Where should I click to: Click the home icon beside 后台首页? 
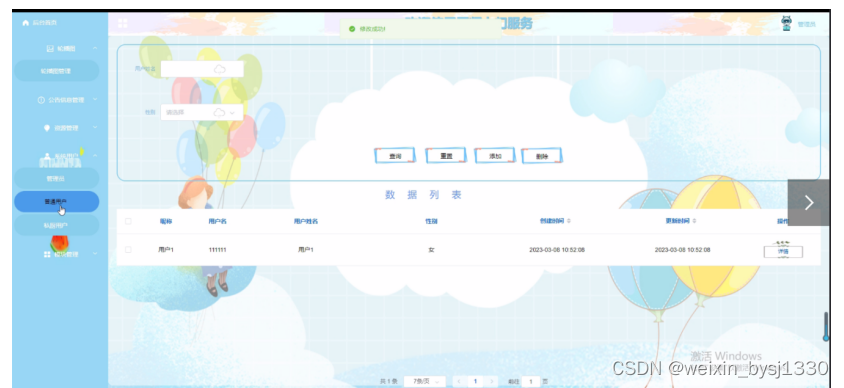tap(25, 23)
